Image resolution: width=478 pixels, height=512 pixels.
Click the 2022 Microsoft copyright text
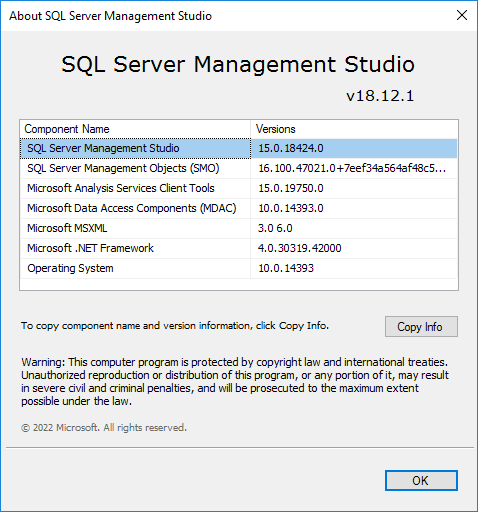(x=104, y=428)
